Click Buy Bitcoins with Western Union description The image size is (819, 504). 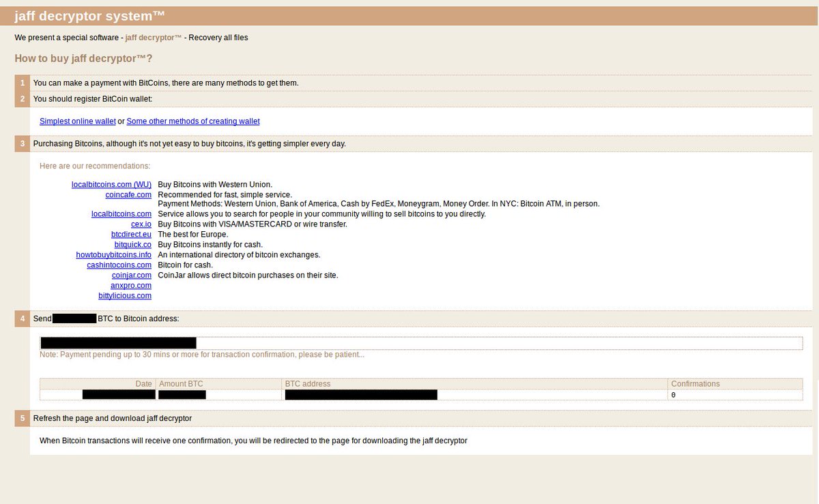(215, 184)
